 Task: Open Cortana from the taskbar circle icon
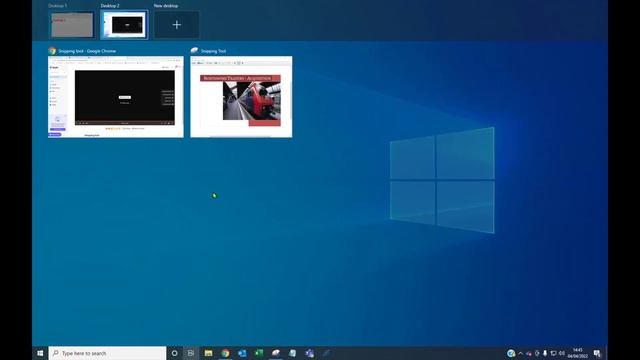click(174, 353)
